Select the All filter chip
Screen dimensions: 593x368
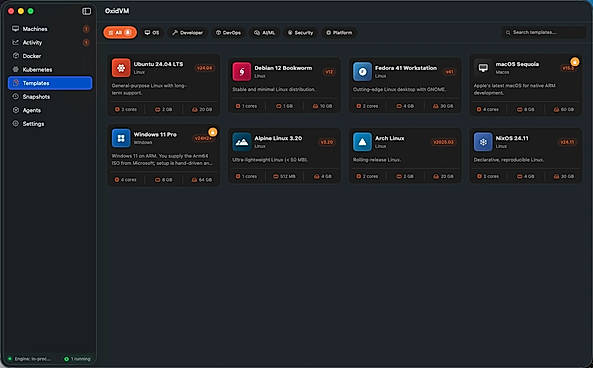[120, 33]
